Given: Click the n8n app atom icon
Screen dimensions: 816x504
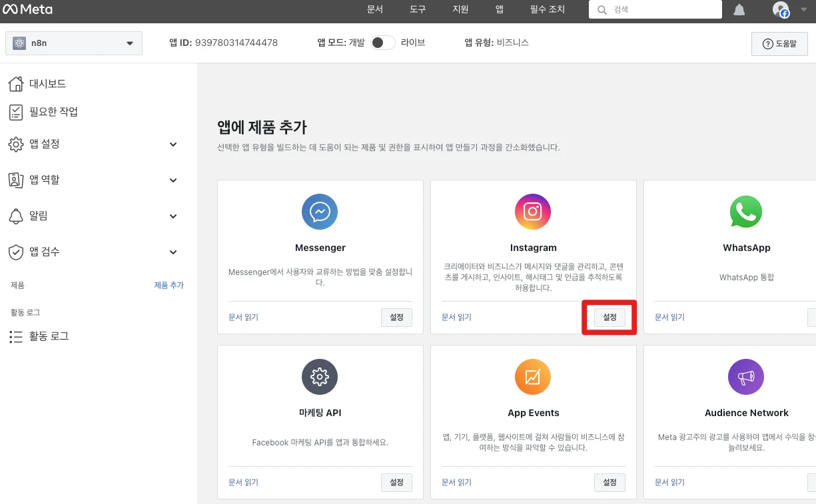Looking at the screenshot, I should pyautogui.click(x=19, y=43).
